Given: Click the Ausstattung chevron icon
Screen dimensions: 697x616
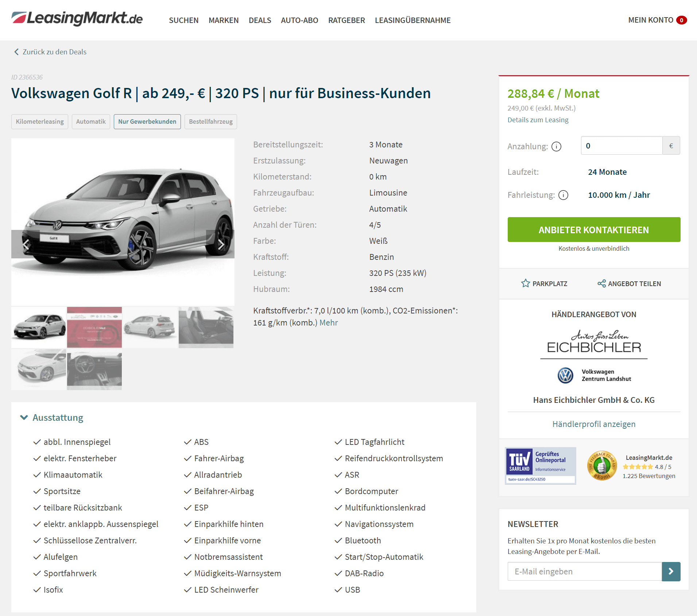Looking at the screenshot, I should [24, 417].
